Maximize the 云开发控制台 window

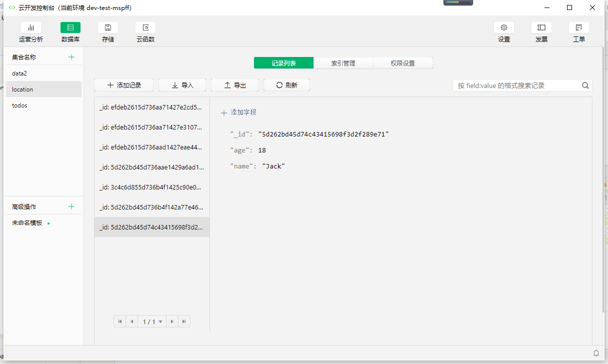[x=569, y=7]
